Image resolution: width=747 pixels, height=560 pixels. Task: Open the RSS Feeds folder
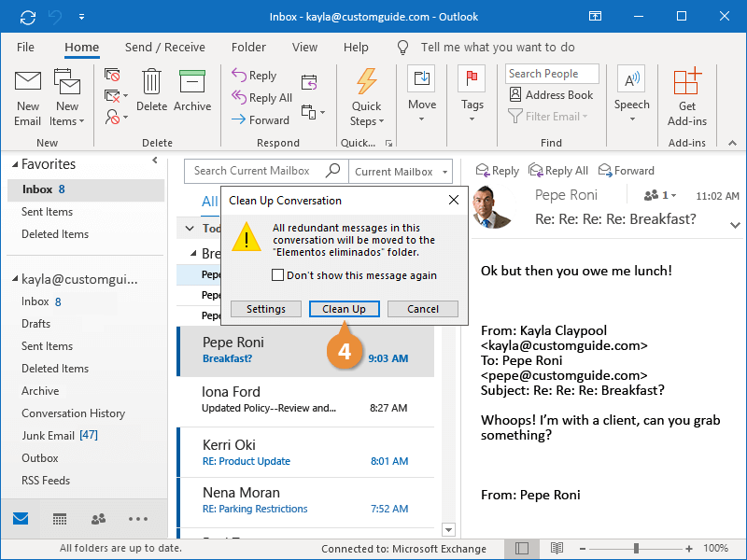tap(46, 481)
